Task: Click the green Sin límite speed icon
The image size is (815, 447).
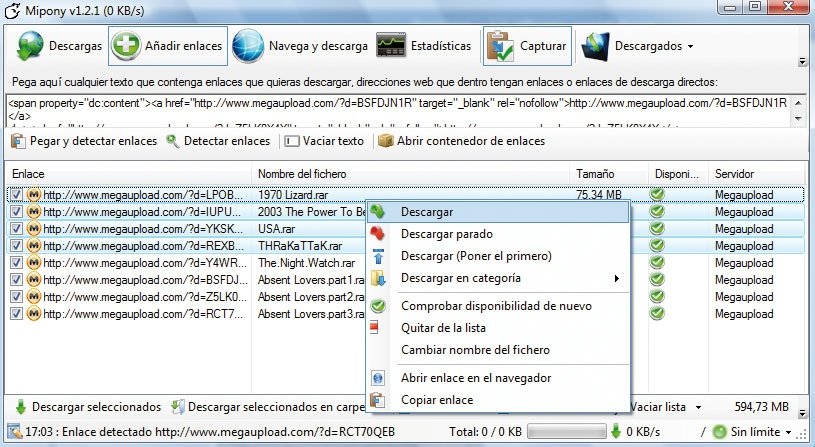Action: (720, 431)
